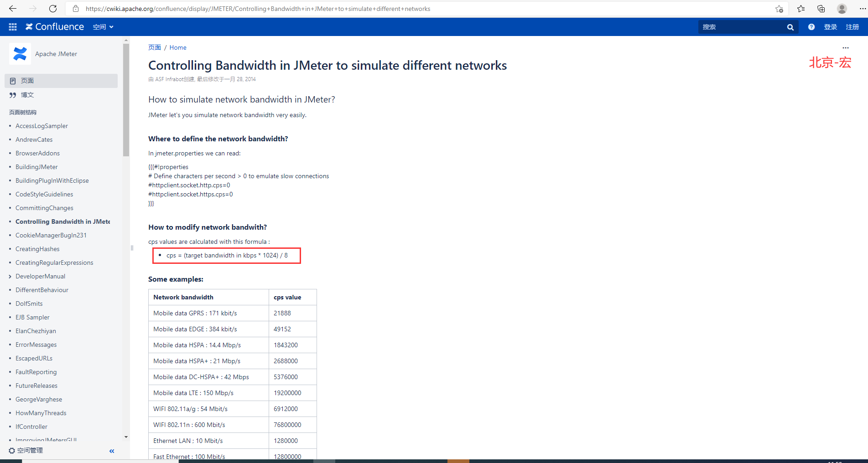Image resolution: width=868 pixels, height=463 pixels.
Task: Open the browser favorites list icon
Action: (x=801, y=9)
